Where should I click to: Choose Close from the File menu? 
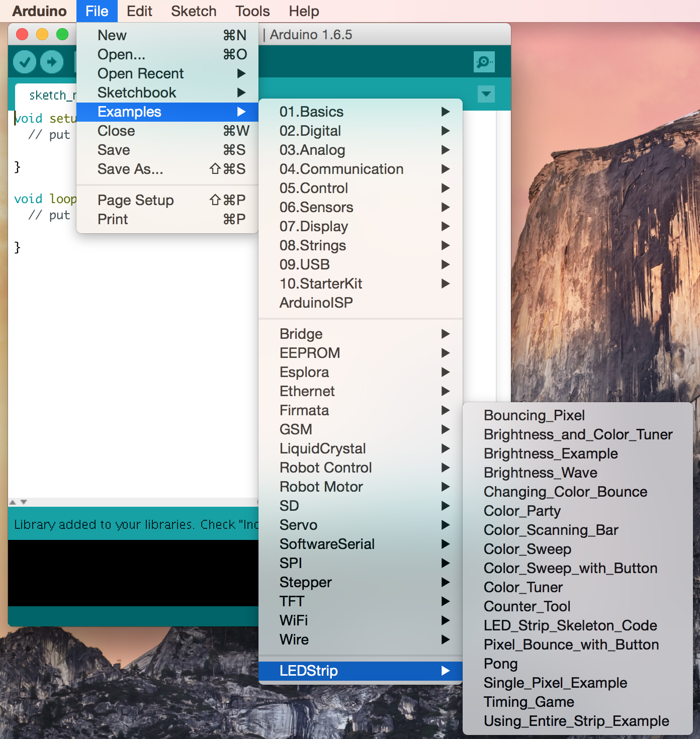167,131
